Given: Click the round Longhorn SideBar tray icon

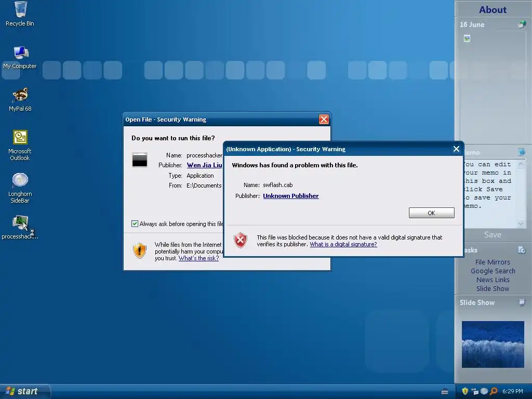Looking at the screenshot, I should (x=484, y=391).
